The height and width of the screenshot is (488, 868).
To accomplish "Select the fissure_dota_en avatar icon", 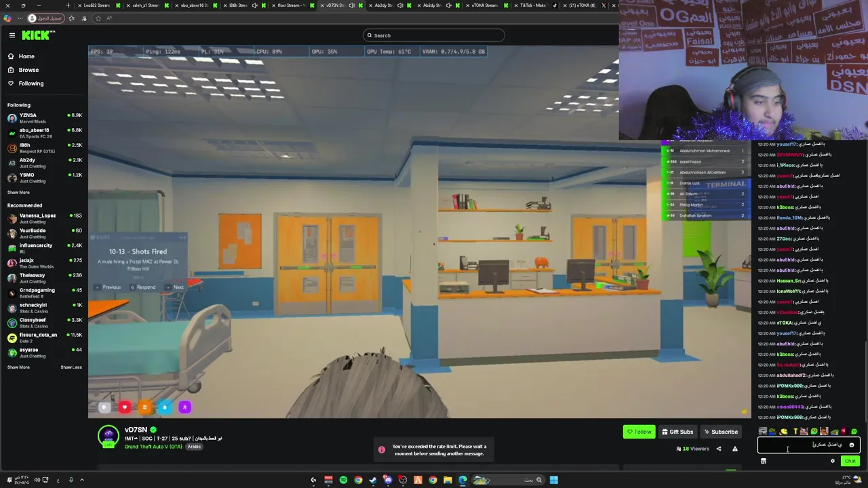I will click(12, 338).
